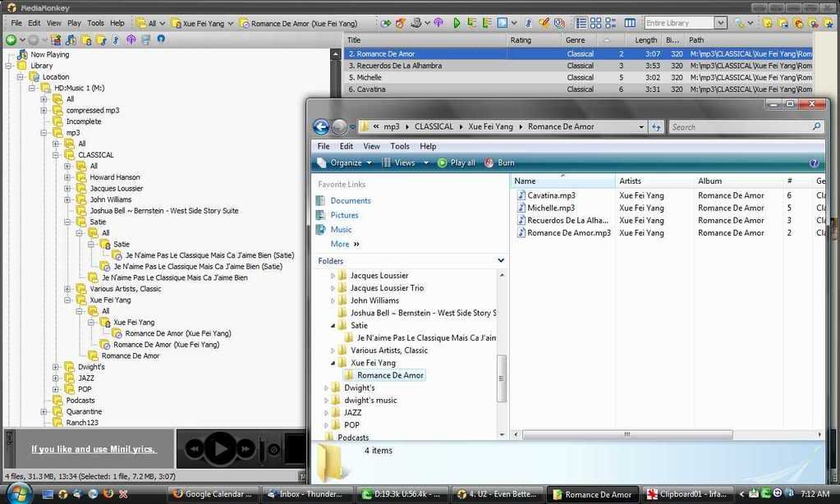Collapse the Folders pane chevron
Screen dimensions: 840x504
click(x=501, y=261)
